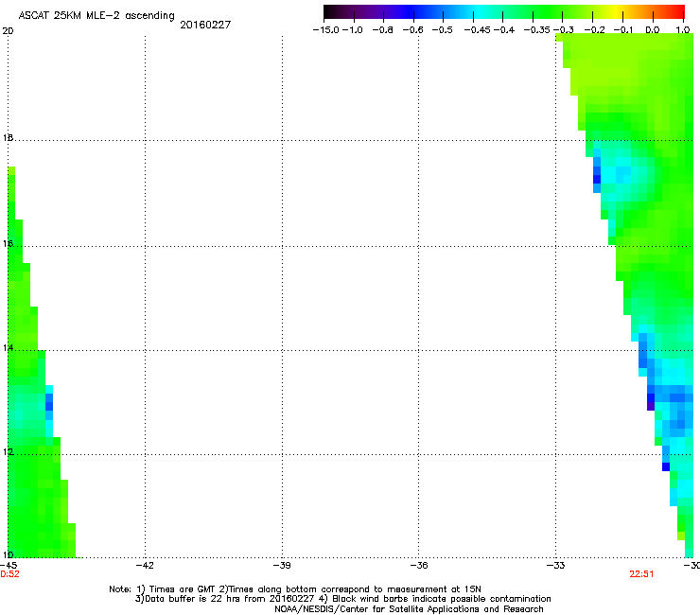
Task: Select the longitude label -36
Action: tap(419, 565)
